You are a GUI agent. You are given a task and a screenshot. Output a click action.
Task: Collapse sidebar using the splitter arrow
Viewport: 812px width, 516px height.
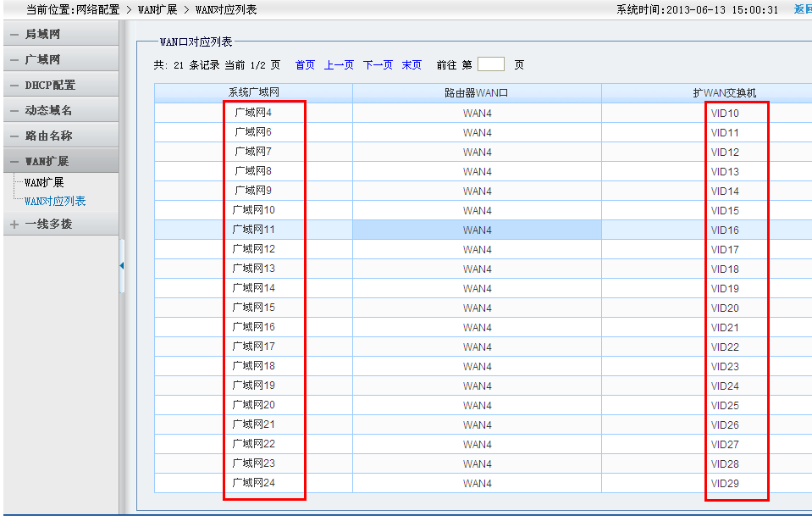[x=122, y=265]
